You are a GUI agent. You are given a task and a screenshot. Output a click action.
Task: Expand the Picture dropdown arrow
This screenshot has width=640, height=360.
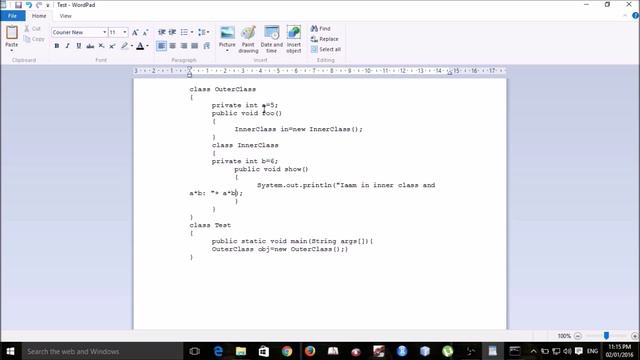[227, 51]
